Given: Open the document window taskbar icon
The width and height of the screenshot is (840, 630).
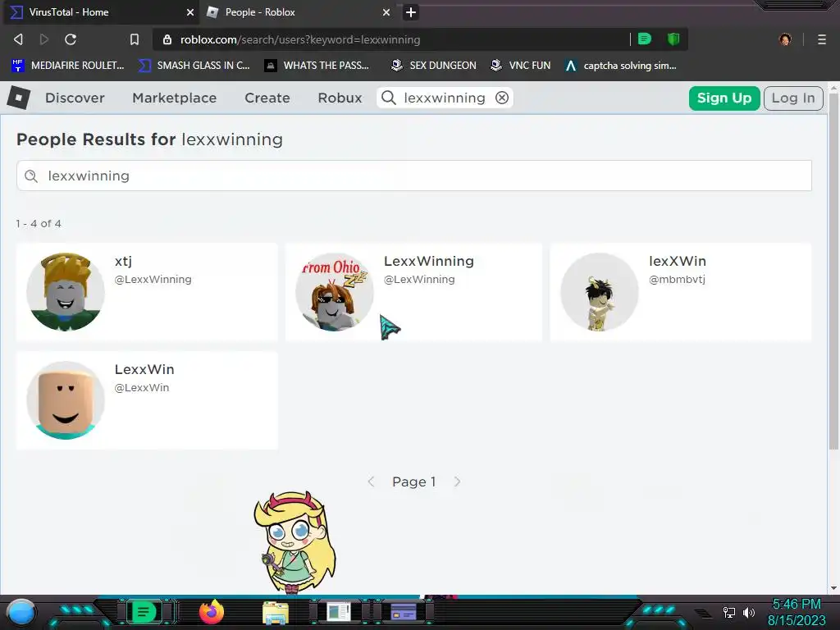Looking at the screenshot, I should pyautogui.click(x=339, y=612).
